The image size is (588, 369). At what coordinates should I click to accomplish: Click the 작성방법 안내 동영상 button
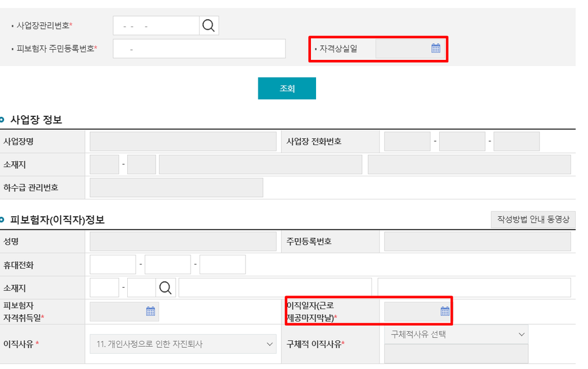pyautogui.click(x=533, y=219)
